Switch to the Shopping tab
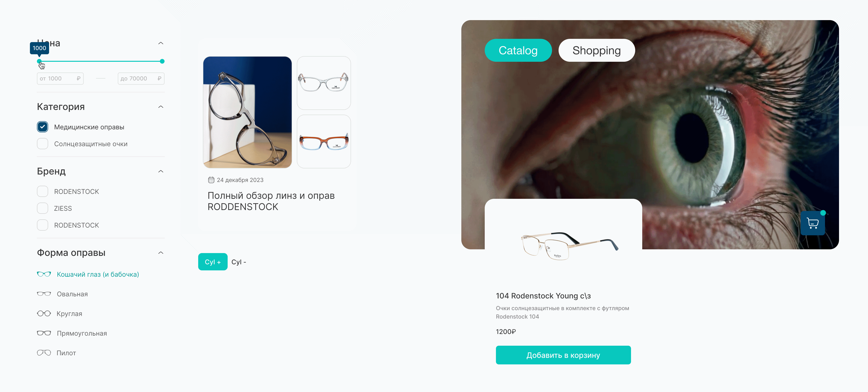Screen dimensions: 868x392 [x=596, y=50]
